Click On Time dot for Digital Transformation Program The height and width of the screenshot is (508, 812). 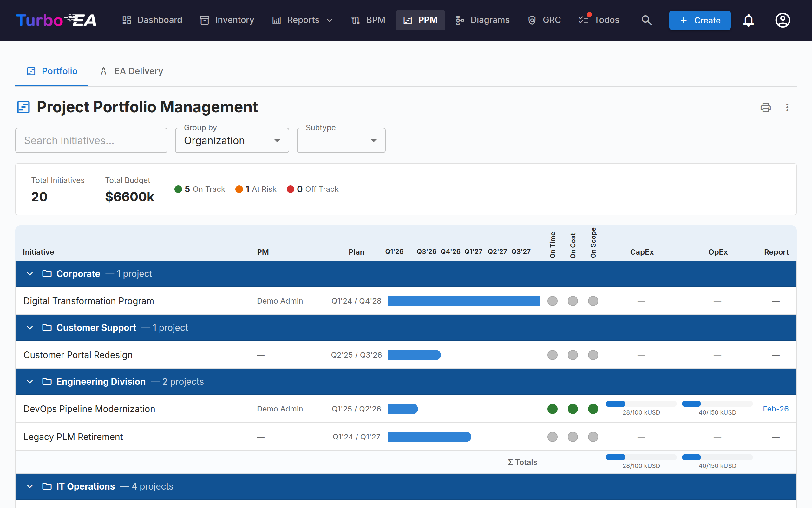tap(552, 301)
